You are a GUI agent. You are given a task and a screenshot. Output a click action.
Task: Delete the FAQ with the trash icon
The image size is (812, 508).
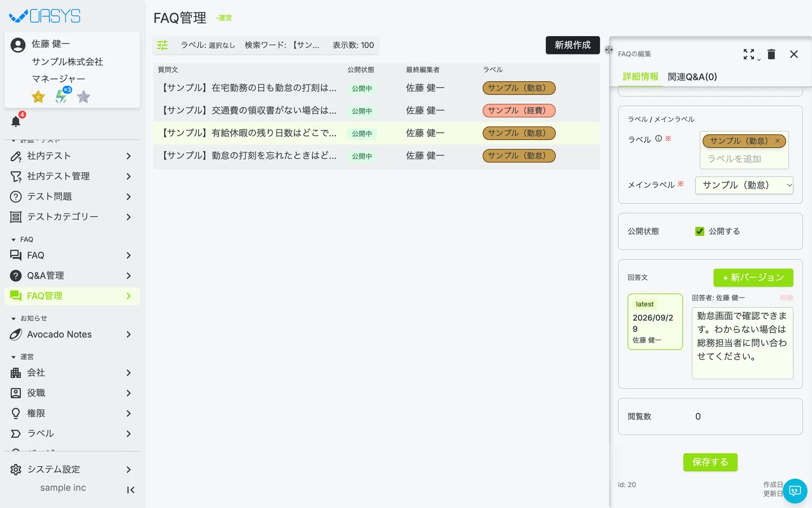tap(771, 54)
